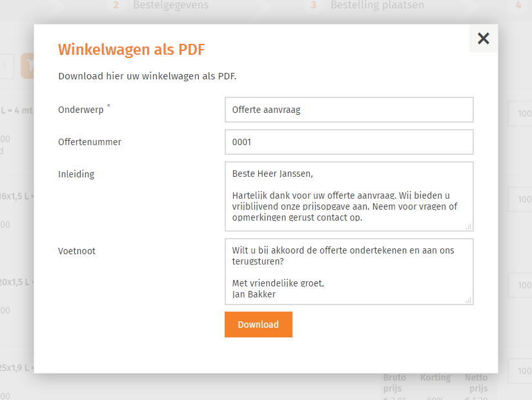Click the orange cart icon behind the dialog
Image resolution: width=532 pixels, height=400 pixels.
(x=27, y=66)
